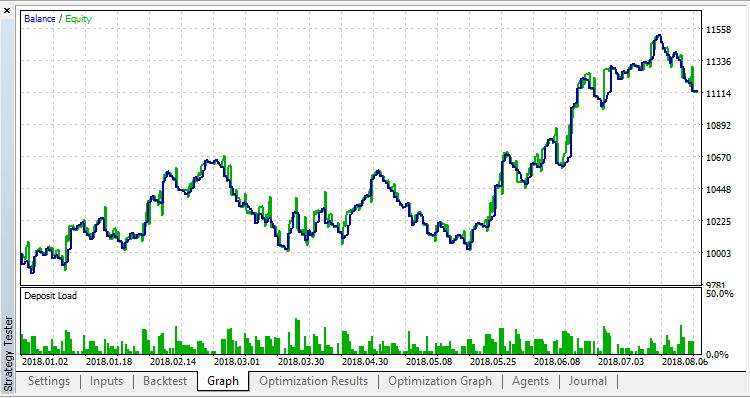Click the 10003 value on the price axis
This screenshot has width=750, height=398.
[718, 254]
